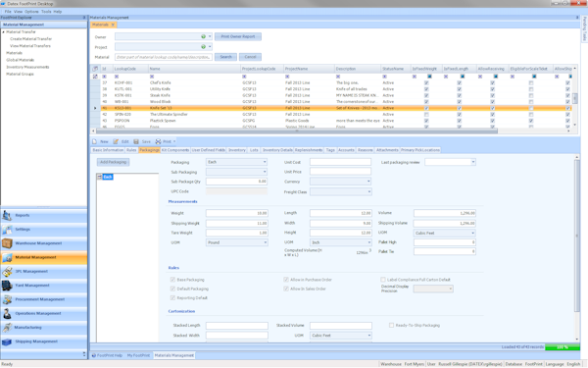Enable Ready-To-Ship Packaging checkbox

tap(391, 325)
